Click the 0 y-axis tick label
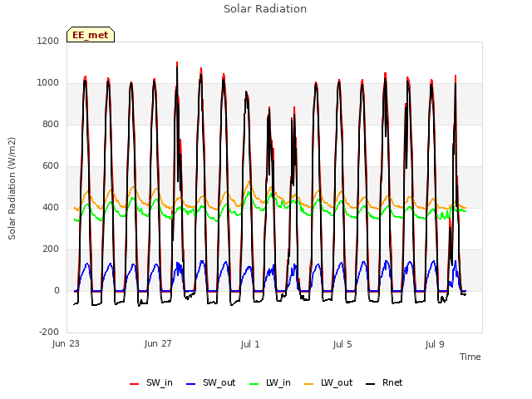The height and width of the screenshot is (399, 532). [57, 290]
